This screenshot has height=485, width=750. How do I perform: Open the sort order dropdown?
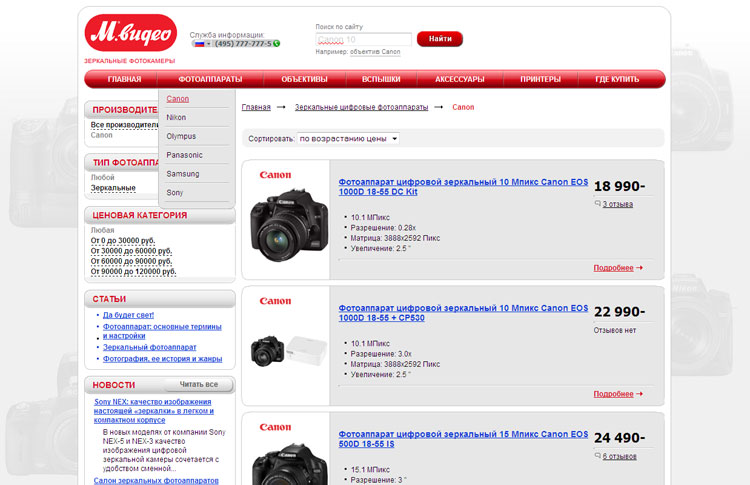pyautogui.click(x=348, y=138)
